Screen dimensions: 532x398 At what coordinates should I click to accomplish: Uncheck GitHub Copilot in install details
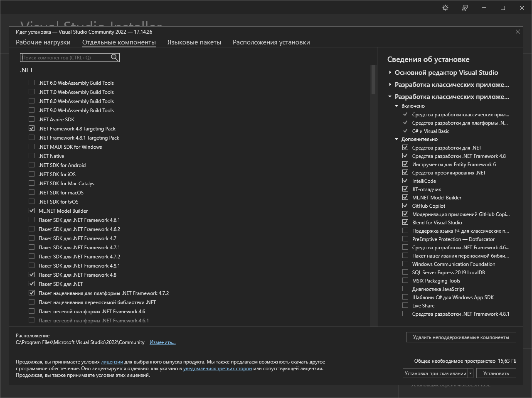(405, 206)
